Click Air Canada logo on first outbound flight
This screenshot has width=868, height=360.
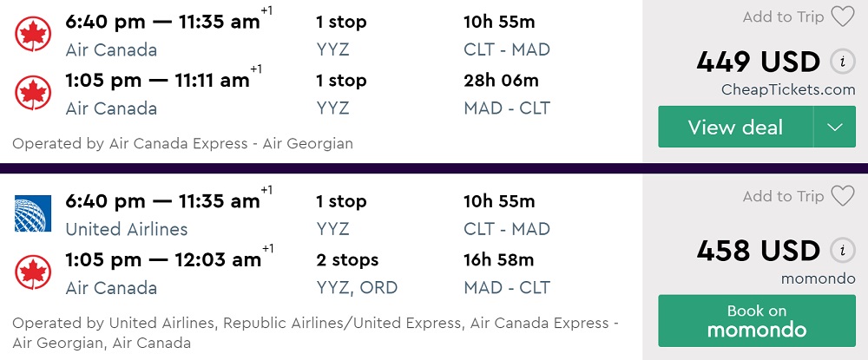tap(33, 34)
